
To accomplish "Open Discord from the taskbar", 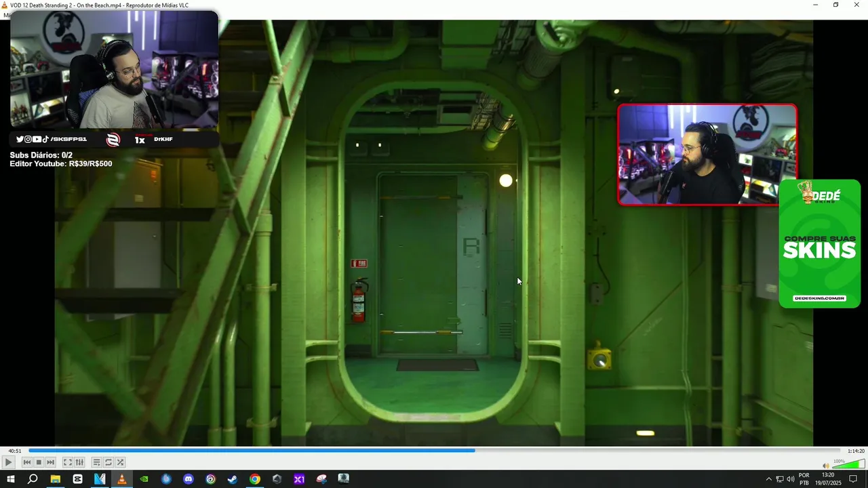I will pyautogui.click(x=189, y=479).
